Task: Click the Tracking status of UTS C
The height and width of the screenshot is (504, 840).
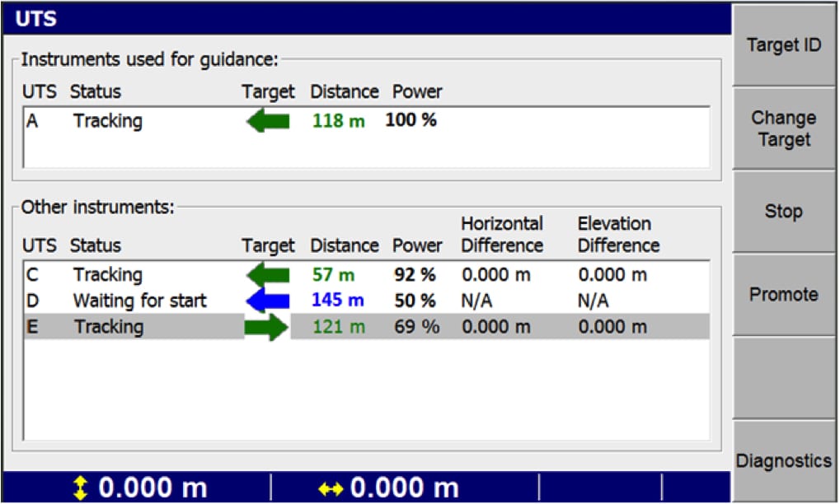Action: (108, 276)
